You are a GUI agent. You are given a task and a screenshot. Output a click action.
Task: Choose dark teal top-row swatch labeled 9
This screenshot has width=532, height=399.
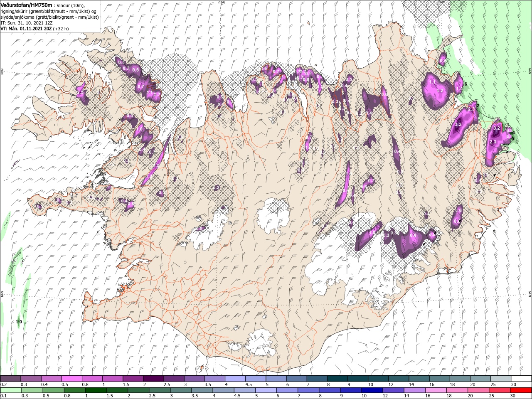click(357, 379)
